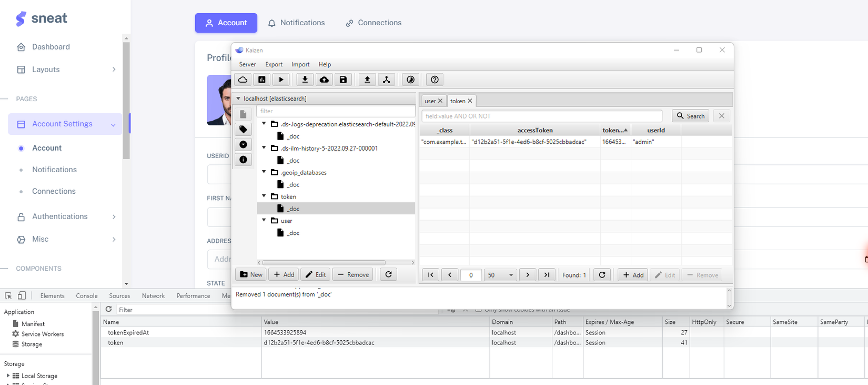Click the floppy disk save icon

tap(343, 80)
